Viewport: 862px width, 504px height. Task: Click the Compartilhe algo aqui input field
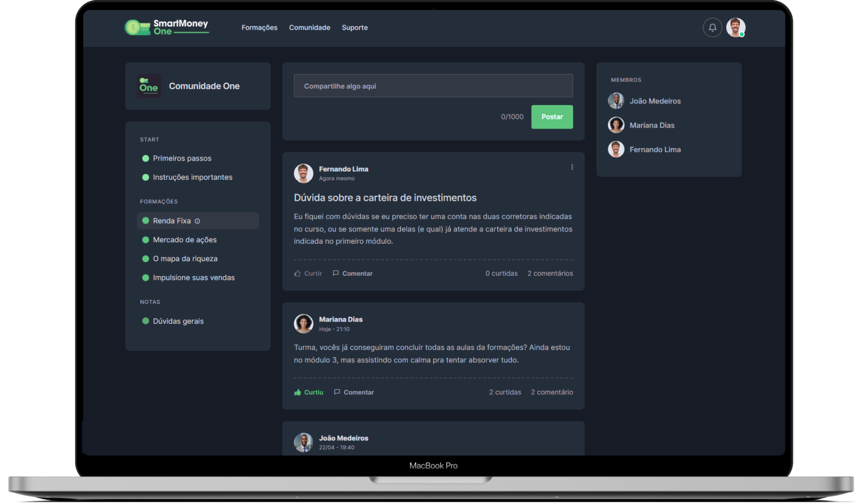click(x=433, y=86)
